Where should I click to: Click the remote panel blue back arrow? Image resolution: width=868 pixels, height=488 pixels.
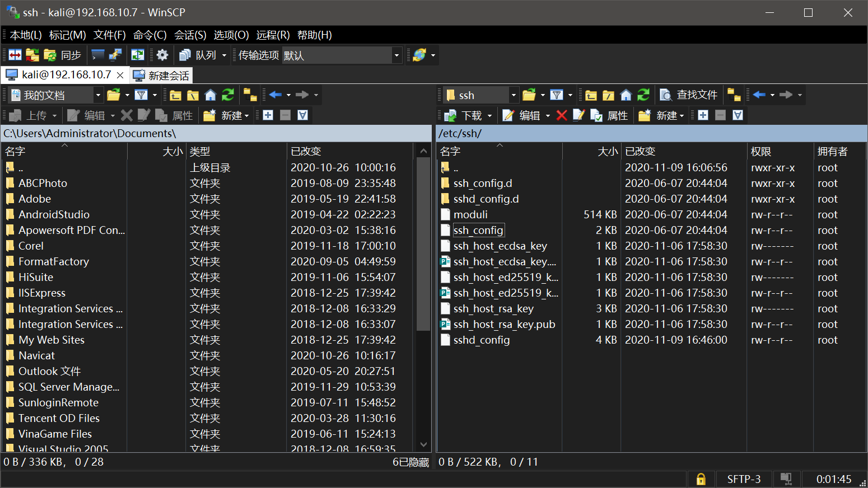coord(759,95)
